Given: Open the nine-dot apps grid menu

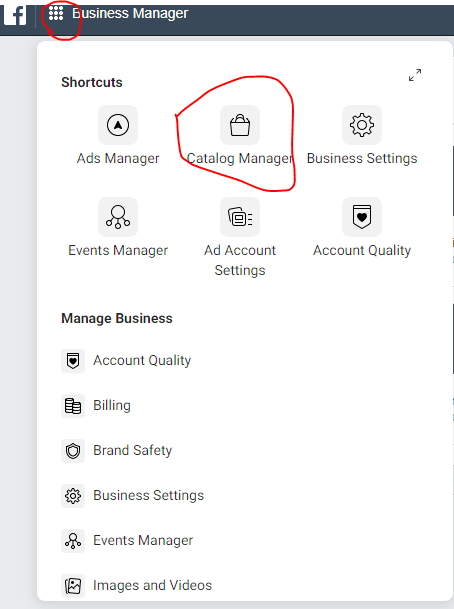Looking at the screenshot, I should point(56,14).
